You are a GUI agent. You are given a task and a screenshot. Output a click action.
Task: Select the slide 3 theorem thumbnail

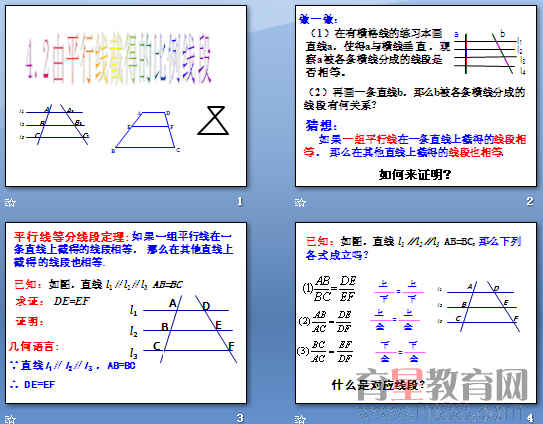[x=126, y=313]
